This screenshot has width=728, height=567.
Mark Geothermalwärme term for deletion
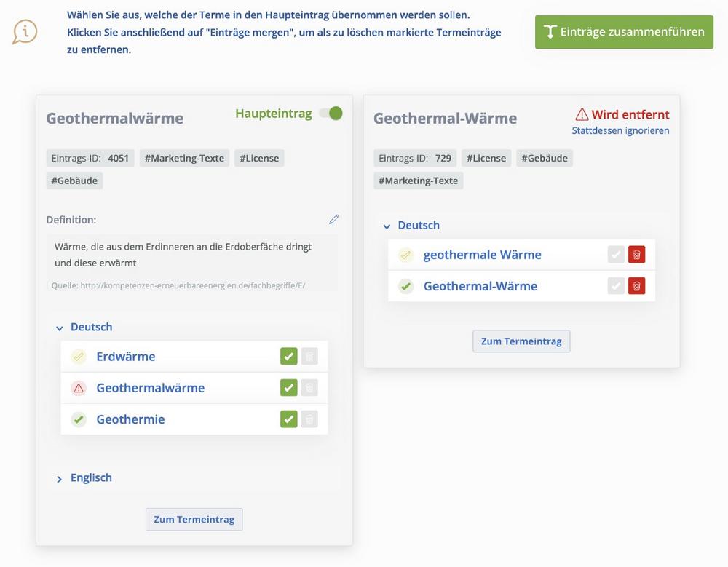(309, 388)
